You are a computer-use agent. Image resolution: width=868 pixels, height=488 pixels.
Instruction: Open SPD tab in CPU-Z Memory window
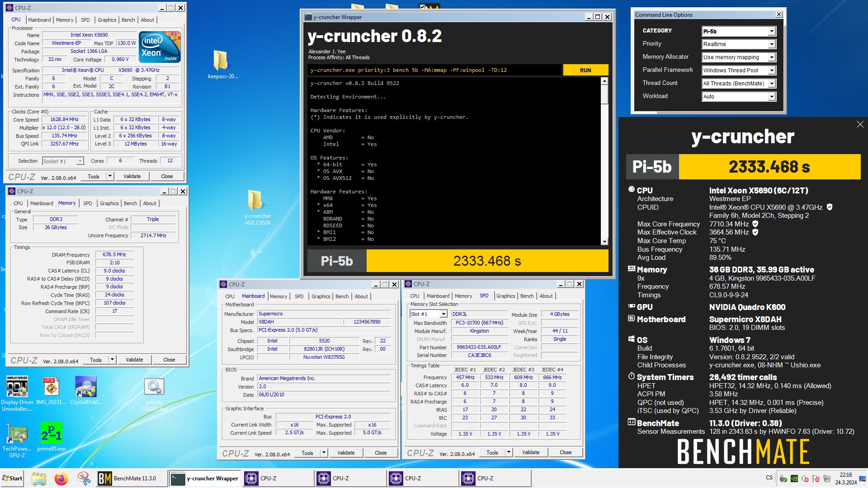coord(87,203)
